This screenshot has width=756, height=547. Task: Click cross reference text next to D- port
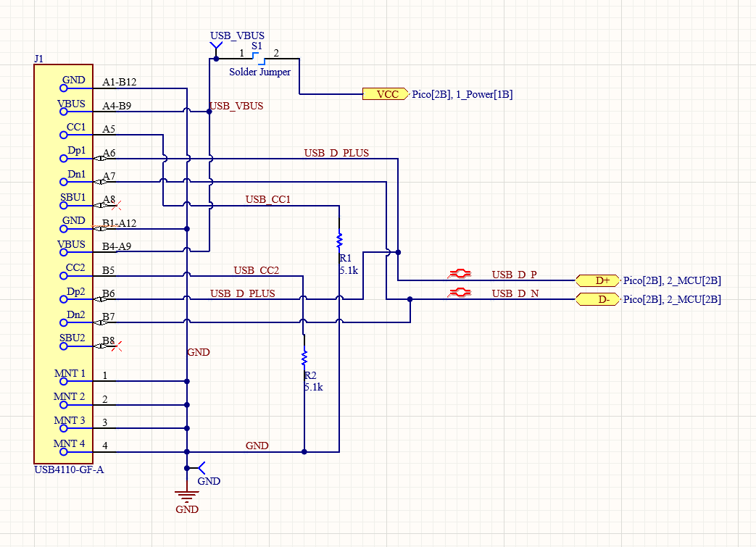[x=672, y=299]
